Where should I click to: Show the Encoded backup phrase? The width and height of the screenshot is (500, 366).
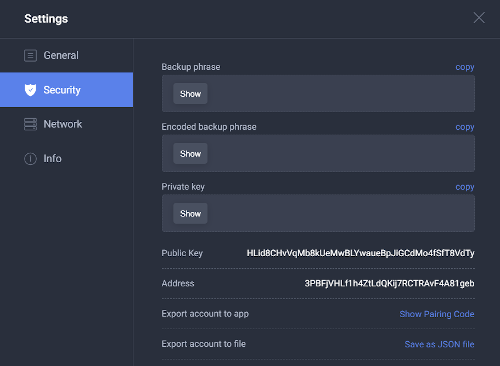coord(190,154)
